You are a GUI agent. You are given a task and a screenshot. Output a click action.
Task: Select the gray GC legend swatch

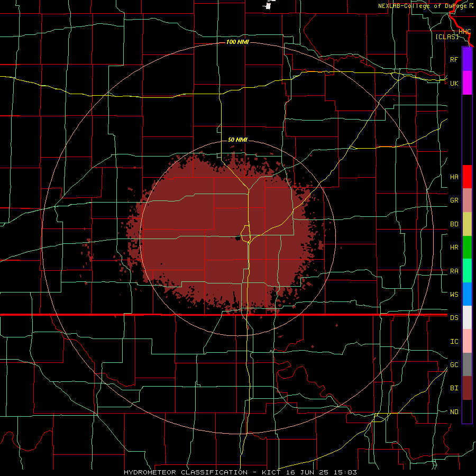coord(467,364)
